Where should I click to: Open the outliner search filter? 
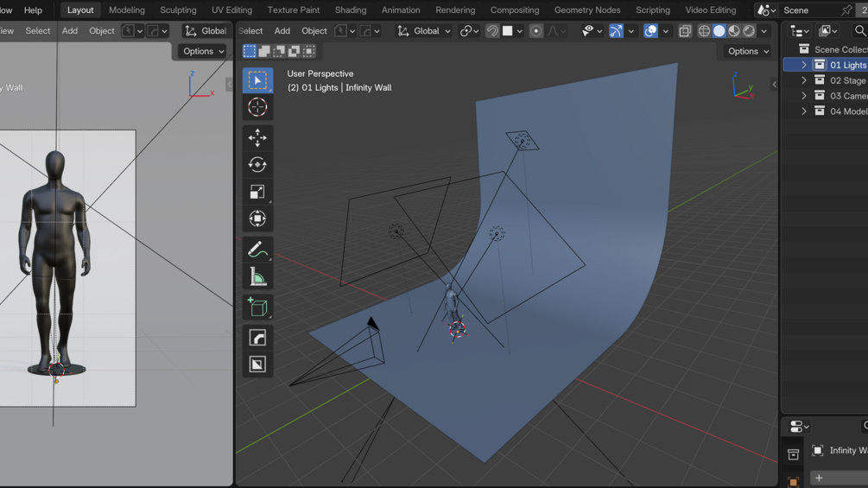[x=859, y=31]
